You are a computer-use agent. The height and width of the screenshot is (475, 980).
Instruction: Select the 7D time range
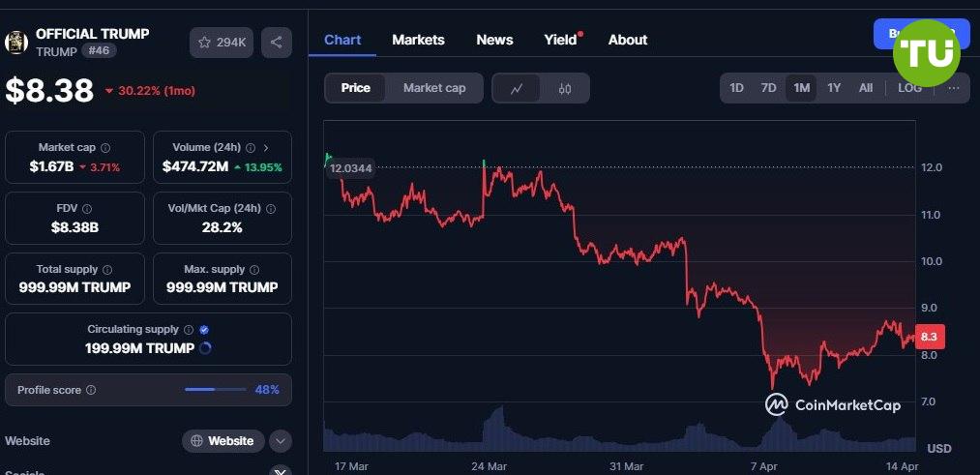769,88
